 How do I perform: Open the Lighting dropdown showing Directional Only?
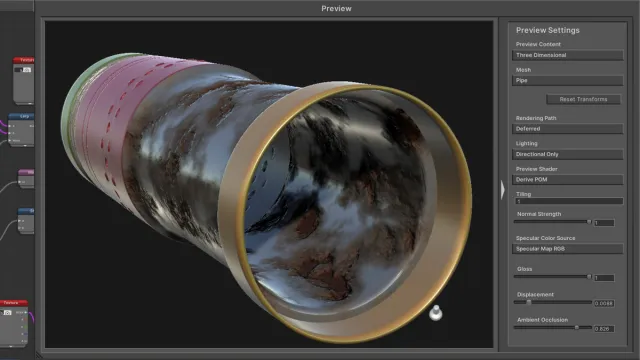tap(567, 154)
